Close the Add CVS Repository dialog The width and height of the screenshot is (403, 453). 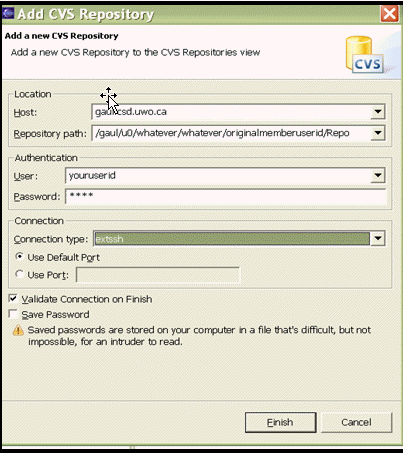389,14
